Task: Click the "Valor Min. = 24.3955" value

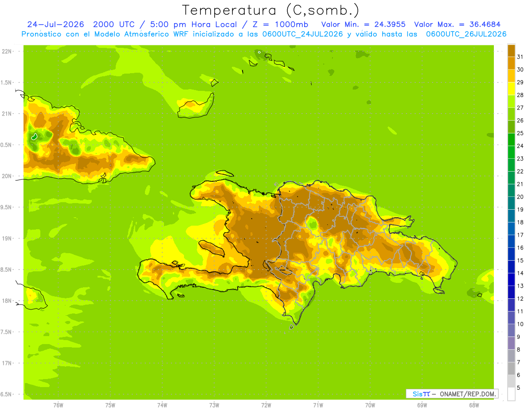Action: click(363, 24)
